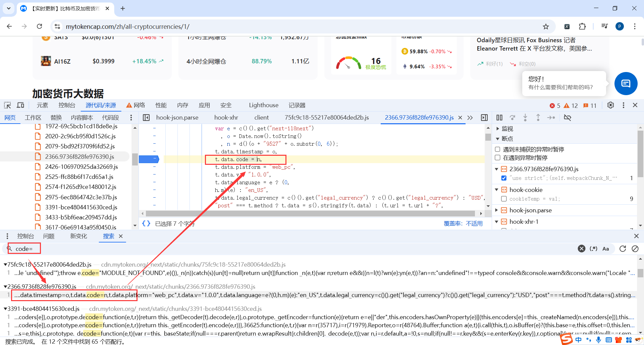Show the 12 warnings indicator
This screenshot has height=345, width=644.
coord(571,106)
